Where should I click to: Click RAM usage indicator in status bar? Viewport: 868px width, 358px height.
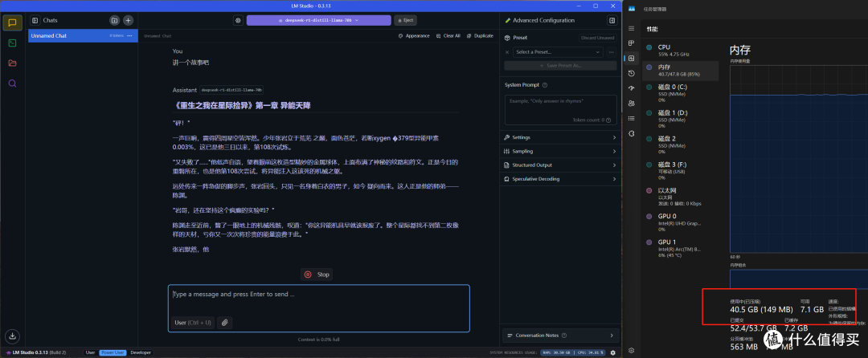click(x=556, y=352)
